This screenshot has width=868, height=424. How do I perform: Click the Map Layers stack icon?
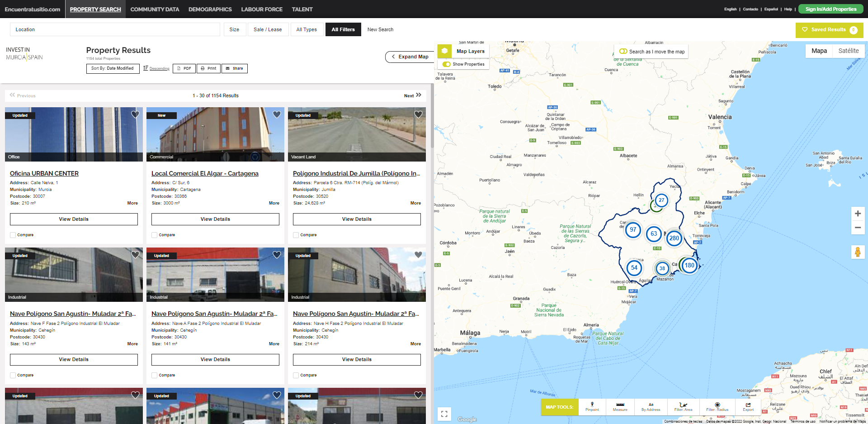444,51
